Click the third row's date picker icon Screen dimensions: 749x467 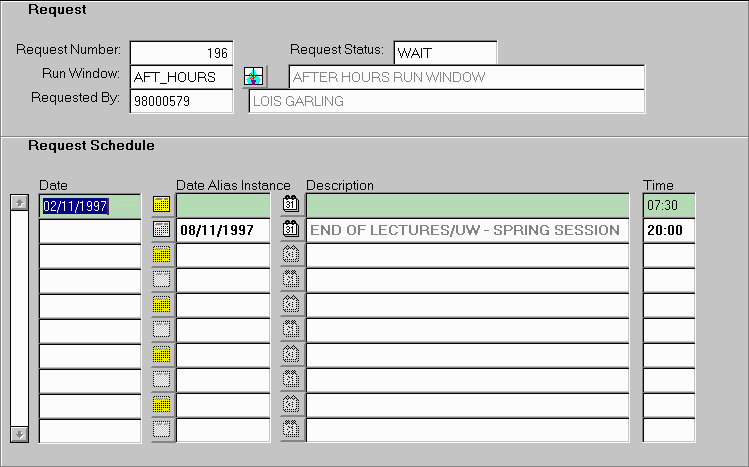(x=161, y=255)
